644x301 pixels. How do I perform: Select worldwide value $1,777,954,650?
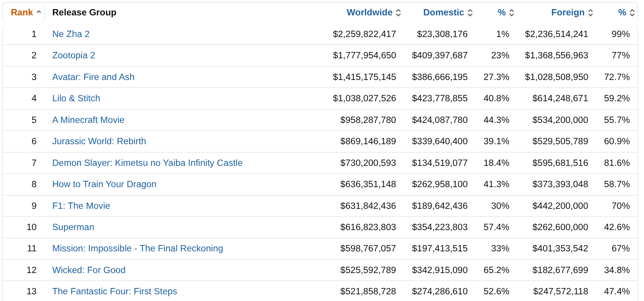point(364,56)
